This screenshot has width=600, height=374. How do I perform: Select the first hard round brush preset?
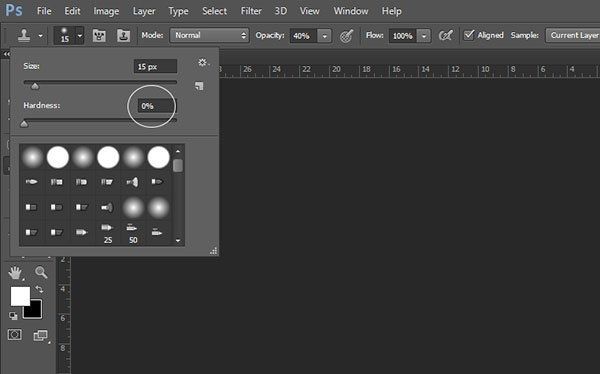(x=58, y=157)
